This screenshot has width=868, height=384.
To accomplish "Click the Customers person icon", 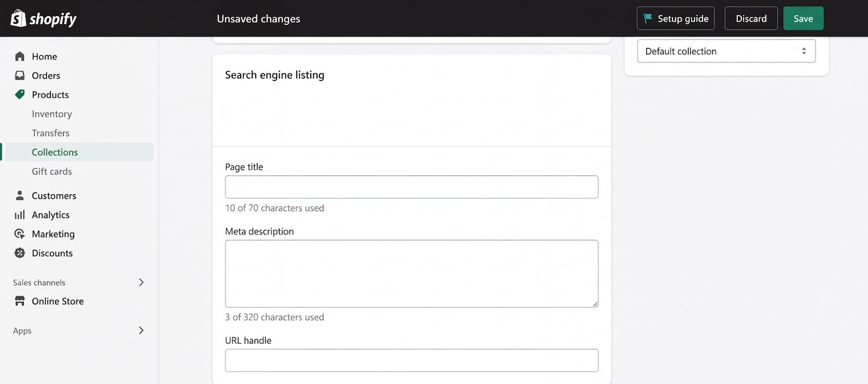I will point(20,195).
